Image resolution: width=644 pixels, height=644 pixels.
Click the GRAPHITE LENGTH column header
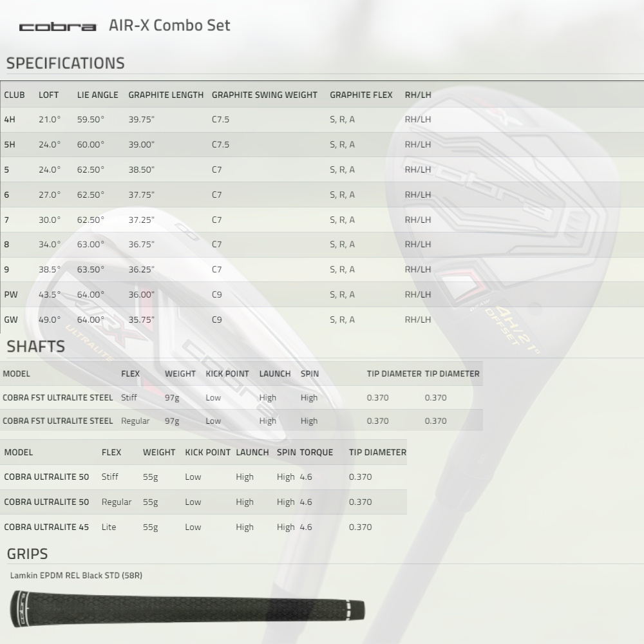(x=166, y=95)
